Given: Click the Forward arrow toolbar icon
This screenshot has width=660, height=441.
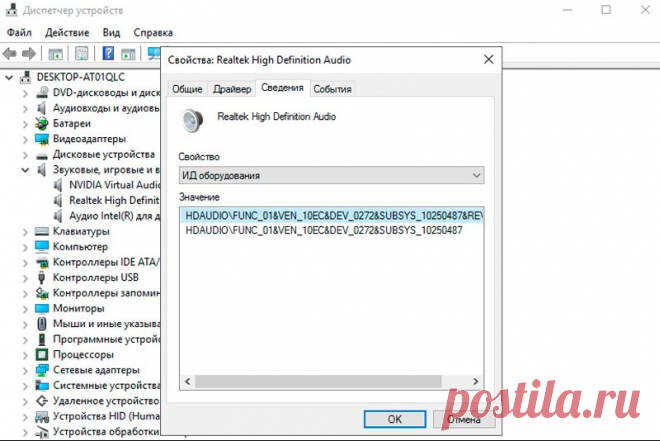Looking at the screenshot, I should pyautogui.click(x=29, y=53).
